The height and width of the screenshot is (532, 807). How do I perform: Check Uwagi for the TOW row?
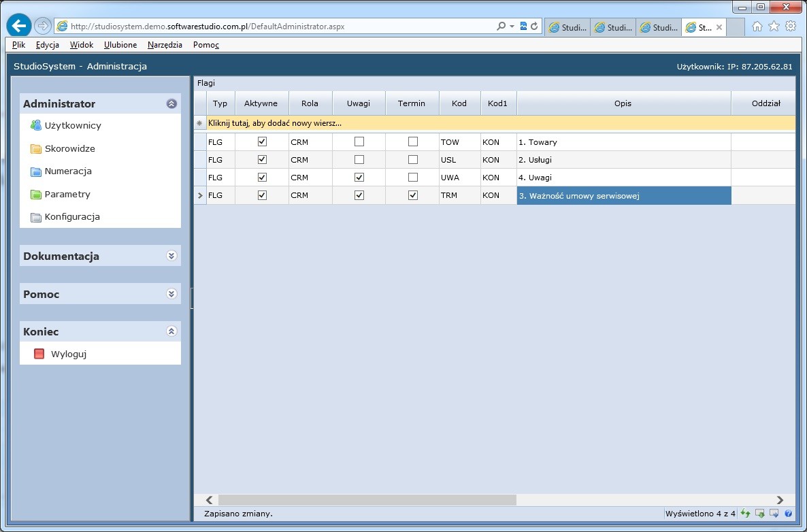359,142
